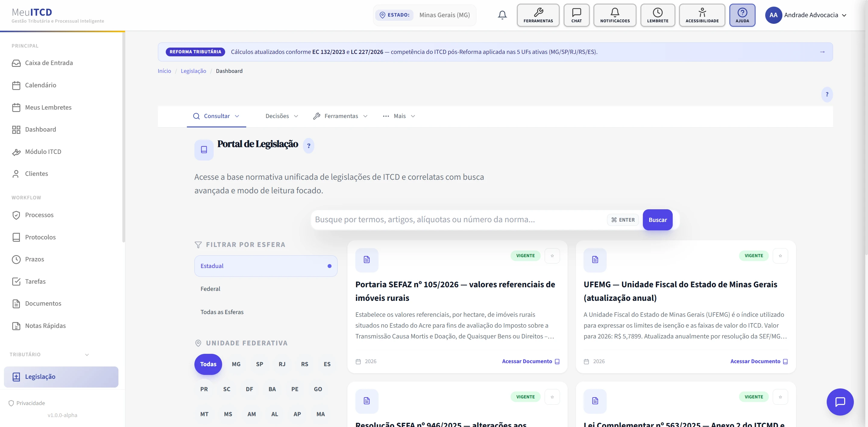
Task: Filter by RJ state chip
Action: (282, 364)
